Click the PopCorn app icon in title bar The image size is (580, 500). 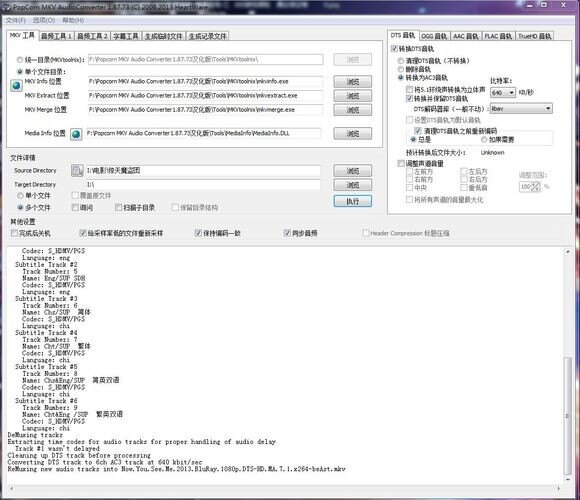[x=6, y=7]
